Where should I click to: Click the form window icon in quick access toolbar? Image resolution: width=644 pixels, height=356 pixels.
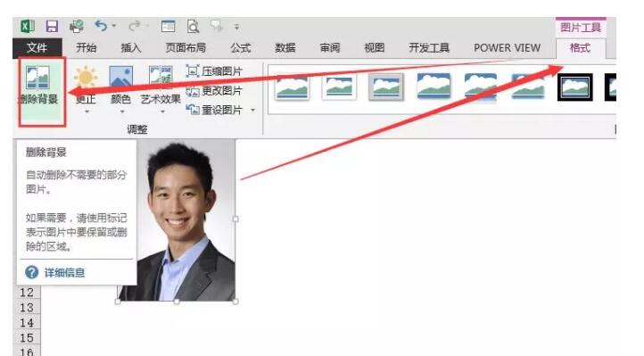(168, 27)
